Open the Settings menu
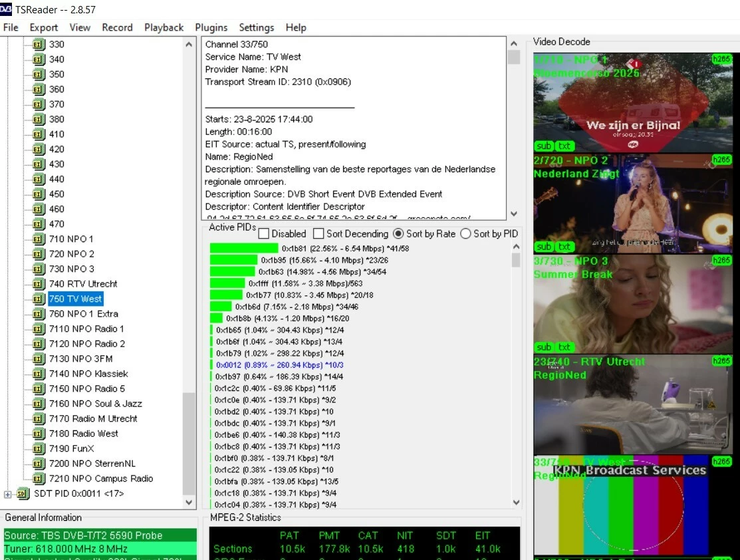740x560 pixels. tap(256, 27)
